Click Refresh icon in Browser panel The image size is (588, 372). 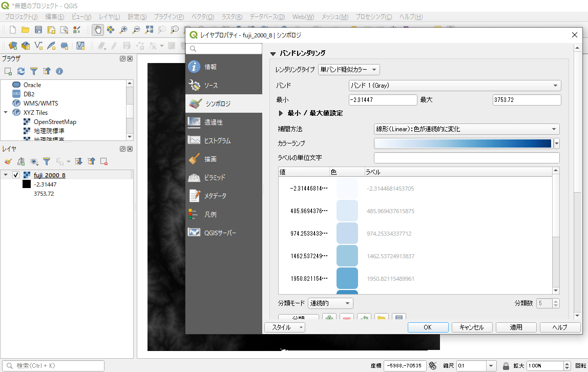click(21, 71)
